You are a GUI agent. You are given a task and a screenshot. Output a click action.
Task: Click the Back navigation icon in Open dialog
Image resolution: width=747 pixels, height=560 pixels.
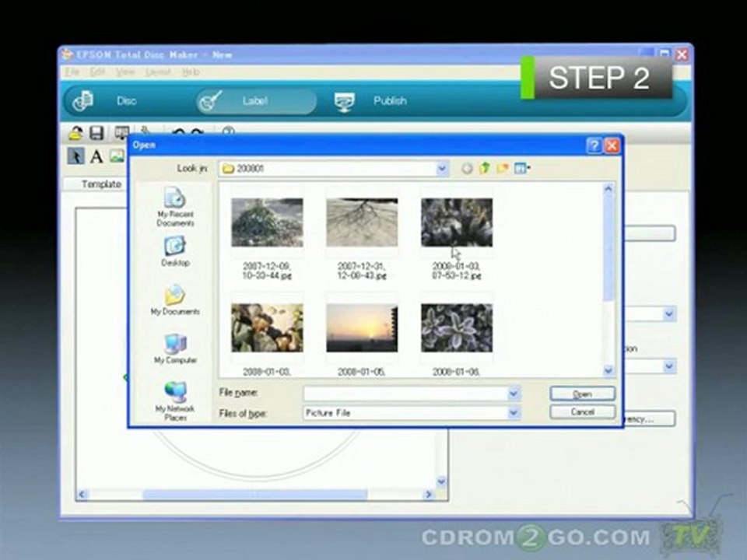467,168
